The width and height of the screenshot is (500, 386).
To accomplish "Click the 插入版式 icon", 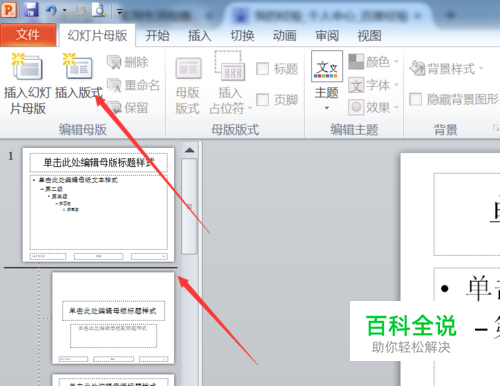I will point(78,66).
